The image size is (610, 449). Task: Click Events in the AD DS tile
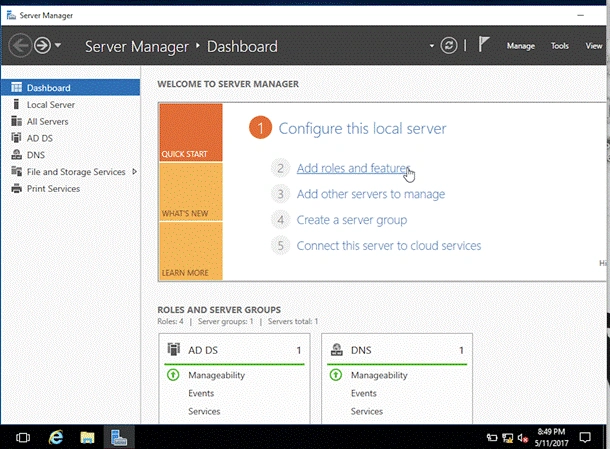click(201, 393)
